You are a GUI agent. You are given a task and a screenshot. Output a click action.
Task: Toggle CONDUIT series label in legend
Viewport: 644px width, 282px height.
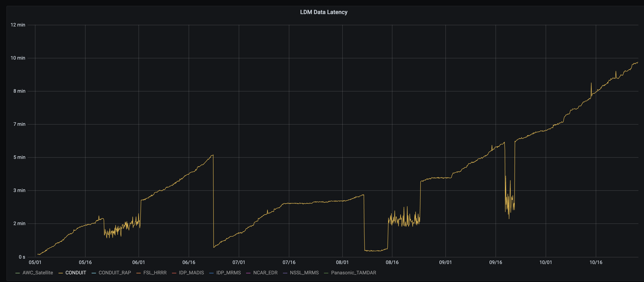[x=76, y=273]
